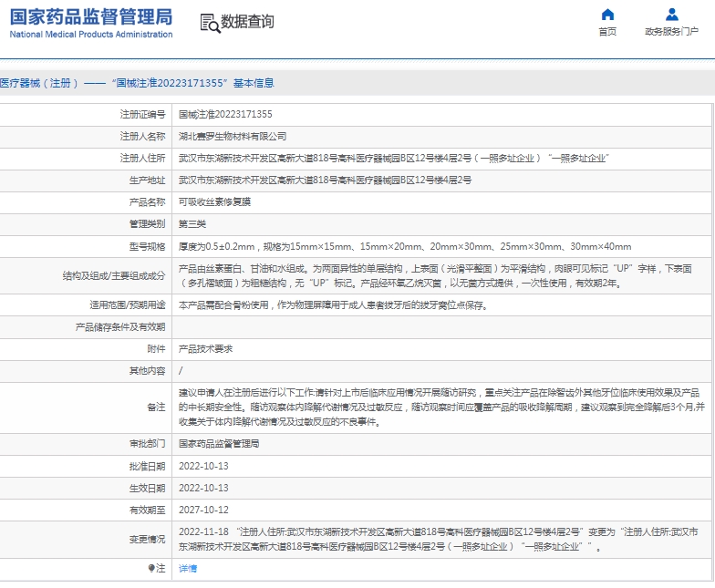
Task: Click the house-shaped 首页 icon
Action: coord(607,15)
